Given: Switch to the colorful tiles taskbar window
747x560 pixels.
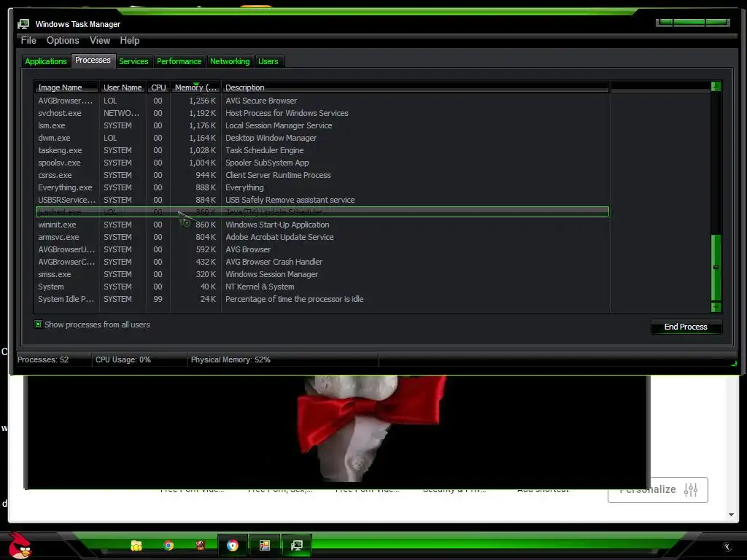Looking at the screenshot, I should tap(265, 545).
